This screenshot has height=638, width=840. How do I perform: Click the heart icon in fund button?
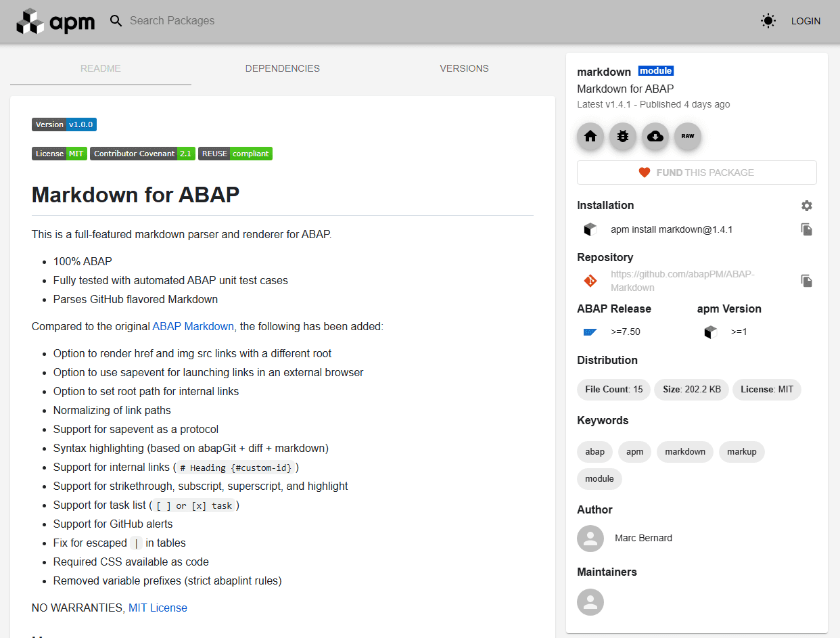[x=645, y=173]
